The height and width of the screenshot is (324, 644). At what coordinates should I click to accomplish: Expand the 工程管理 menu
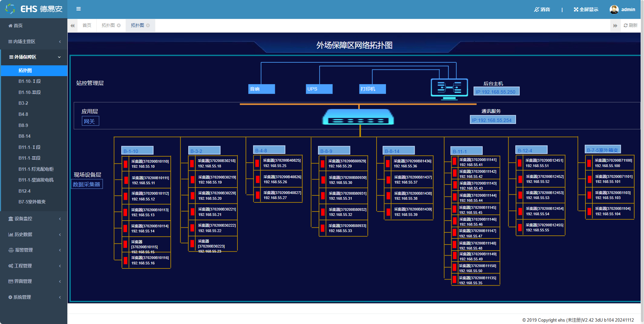click(x=34, y=266)
